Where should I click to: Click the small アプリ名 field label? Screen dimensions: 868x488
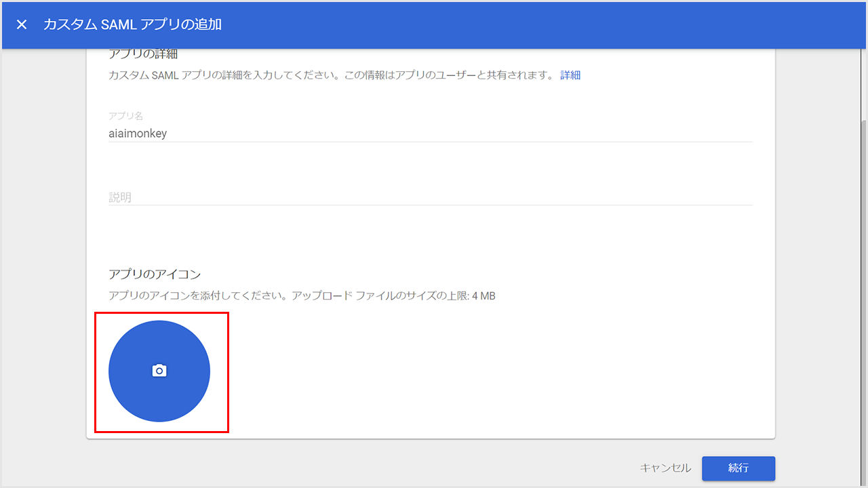tap(125, 116)
